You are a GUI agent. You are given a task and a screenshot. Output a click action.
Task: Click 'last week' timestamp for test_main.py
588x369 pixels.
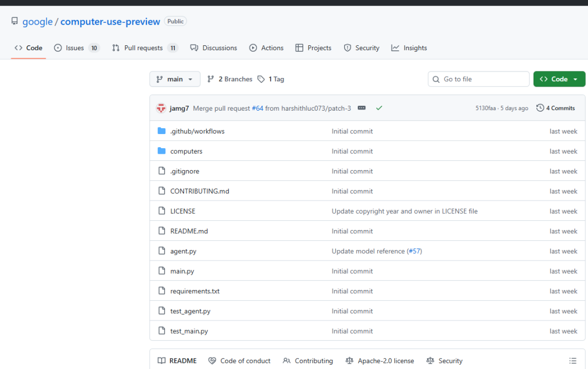pyautogui.click(x=563, y=331)
